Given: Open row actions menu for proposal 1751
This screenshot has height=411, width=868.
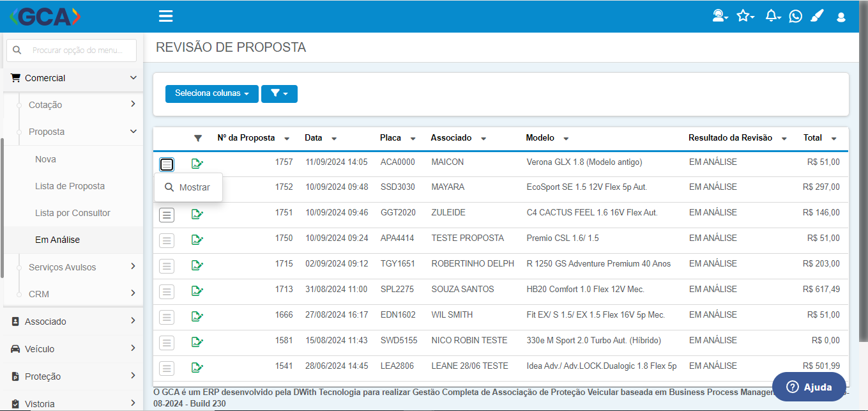Looking at the screenshot, I should click(x=167, y=215).
